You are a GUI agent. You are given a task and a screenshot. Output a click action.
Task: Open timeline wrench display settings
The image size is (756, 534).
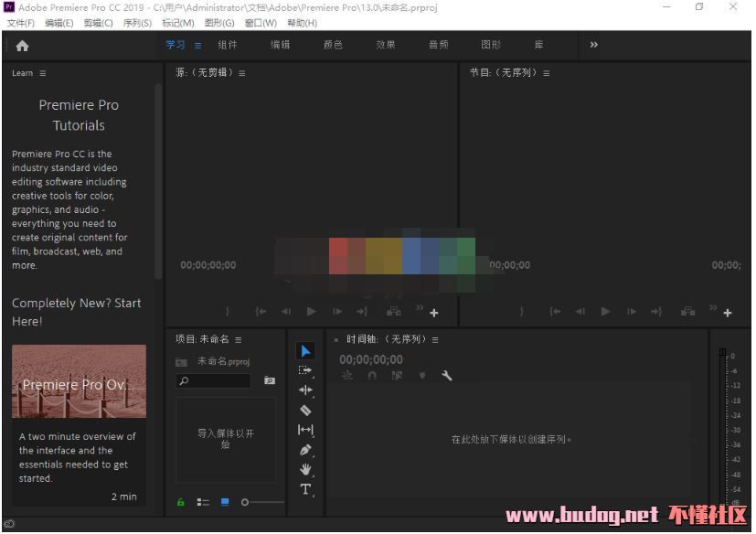[447, 375]
